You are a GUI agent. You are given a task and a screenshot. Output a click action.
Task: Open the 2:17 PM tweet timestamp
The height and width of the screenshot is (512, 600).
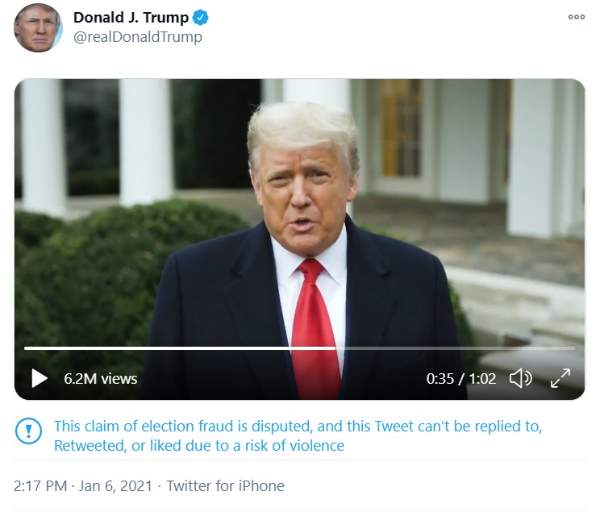pos(40,486)
